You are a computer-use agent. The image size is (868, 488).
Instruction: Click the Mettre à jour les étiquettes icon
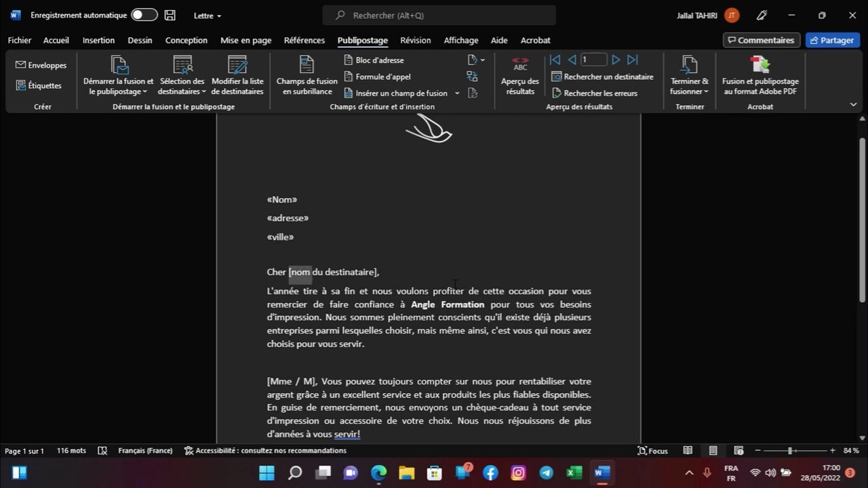point(473,93)
